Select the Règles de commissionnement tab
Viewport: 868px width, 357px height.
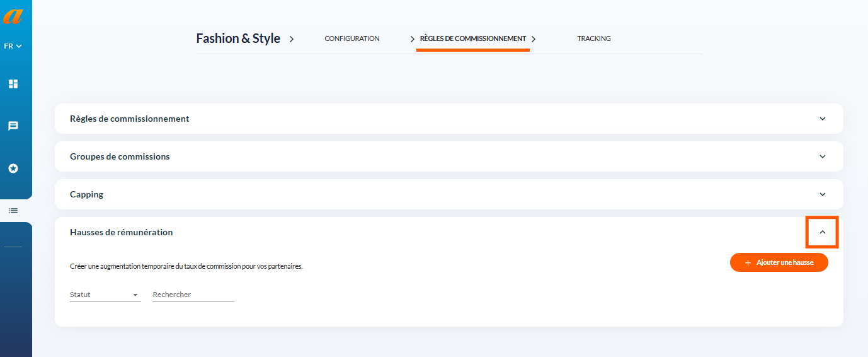(473, 38)
